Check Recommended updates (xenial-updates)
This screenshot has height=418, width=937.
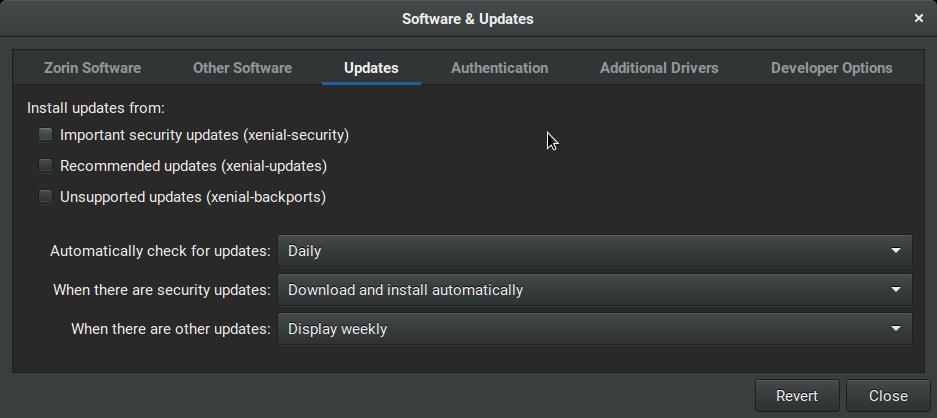45,166
